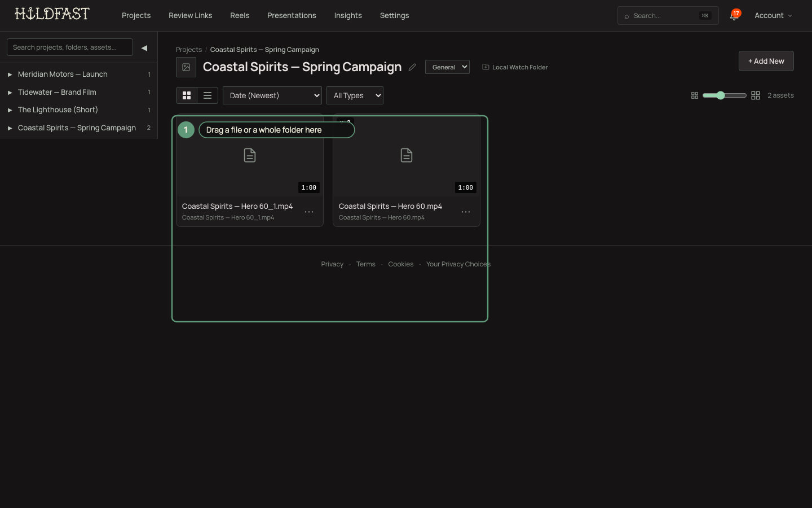Open the Reels section

240,15
